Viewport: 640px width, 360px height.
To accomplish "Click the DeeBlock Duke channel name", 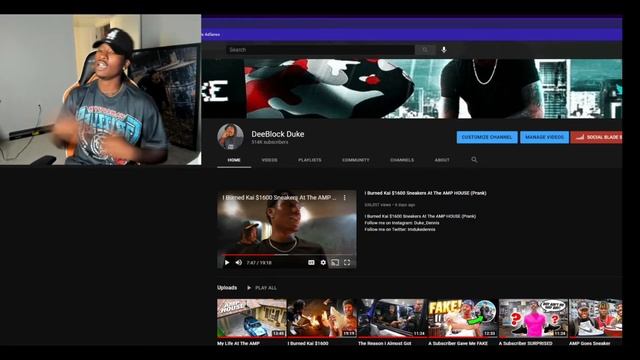I will click(278, 134).
